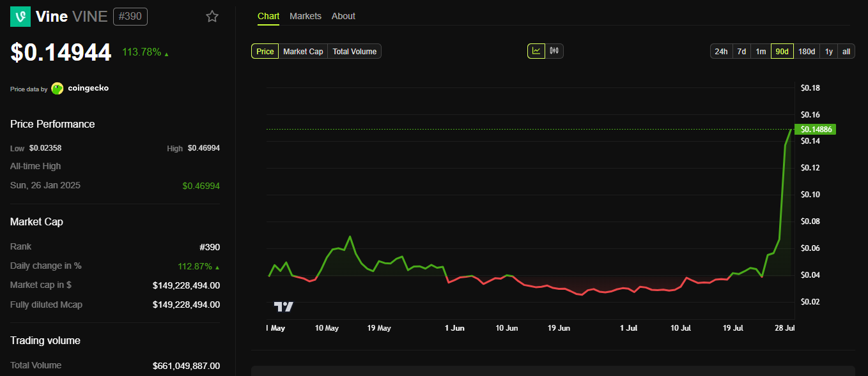Click the Fully diluted Mcap value
This screenshot has height=376, width=868.
pyautogui.click(x=186, y=305)
